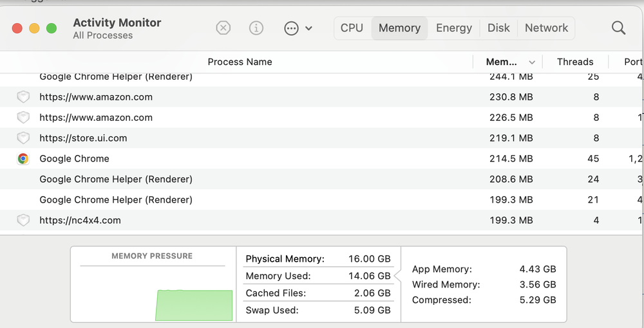Click the 214.5 MB memory value
Viewport: 644px width, 328px height.
[x=511, y=159]
